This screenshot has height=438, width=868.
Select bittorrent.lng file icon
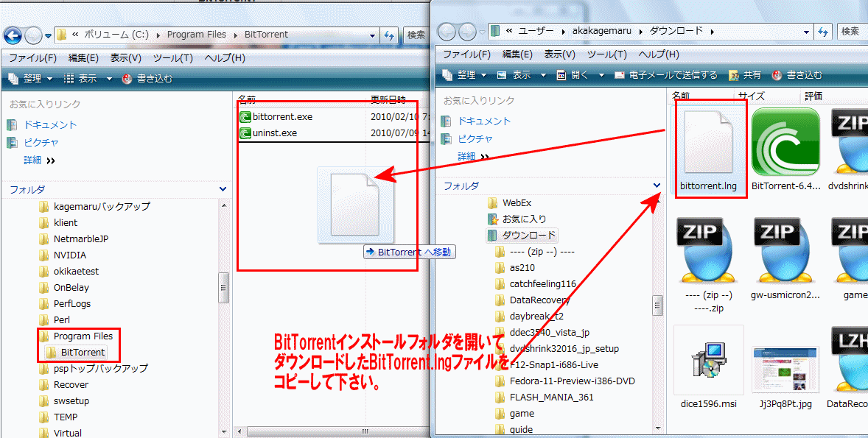tap(709, 150)
